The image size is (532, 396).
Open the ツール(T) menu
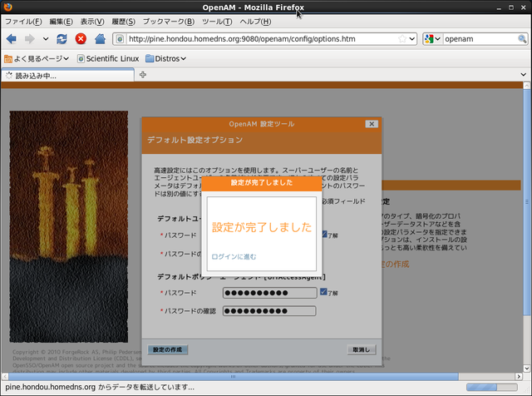click(x=217, y=22)
